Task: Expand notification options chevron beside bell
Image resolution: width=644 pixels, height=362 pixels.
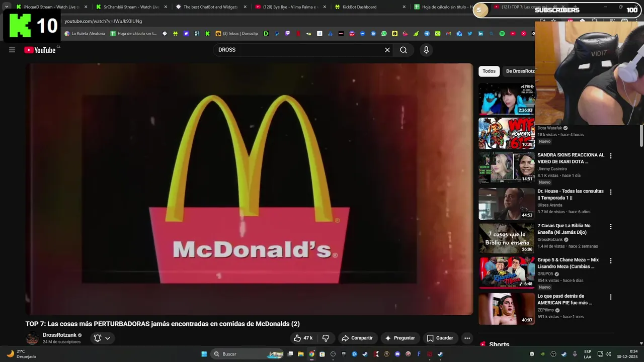Action: coord(108,338)
